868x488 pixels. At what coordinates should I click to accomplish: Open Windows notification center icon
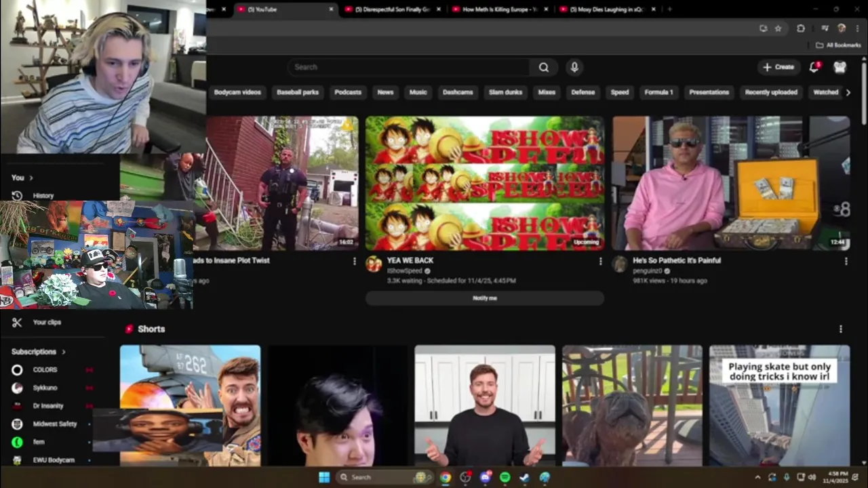[x=855, y=477]
